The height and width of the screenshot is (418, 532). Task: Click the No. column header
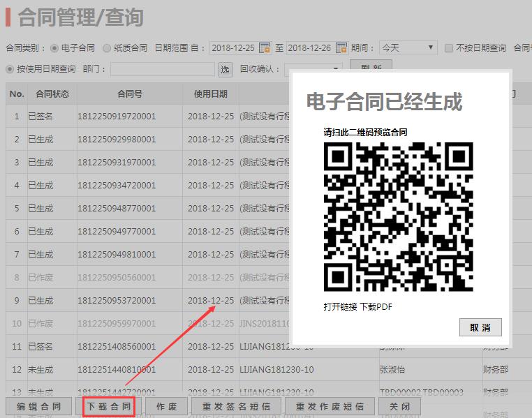17,94
